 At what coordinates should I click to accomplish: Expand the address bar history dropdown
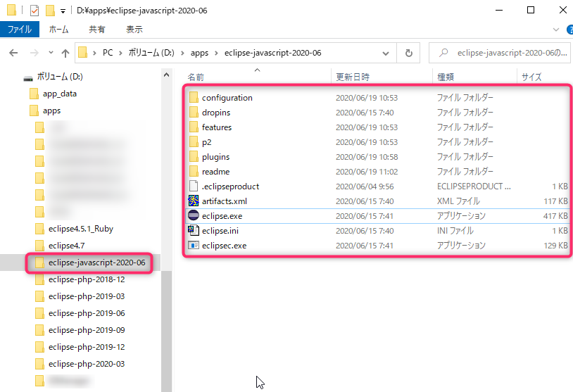(386, 53)
